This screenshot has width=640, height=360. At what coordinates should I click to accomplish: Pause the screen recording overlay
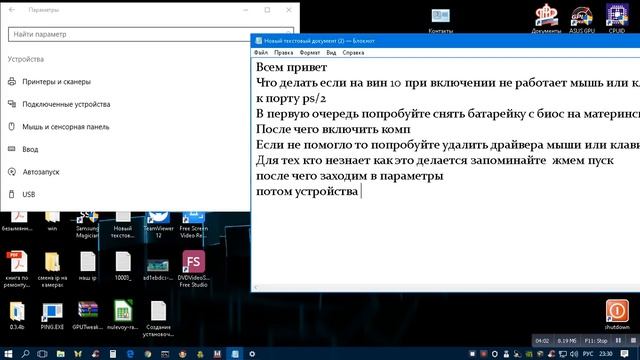click(618, 340)
